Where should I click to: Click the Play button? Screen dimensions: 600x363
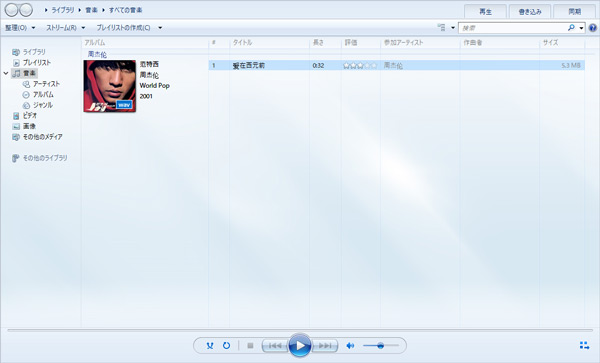[x=300, y=345]
